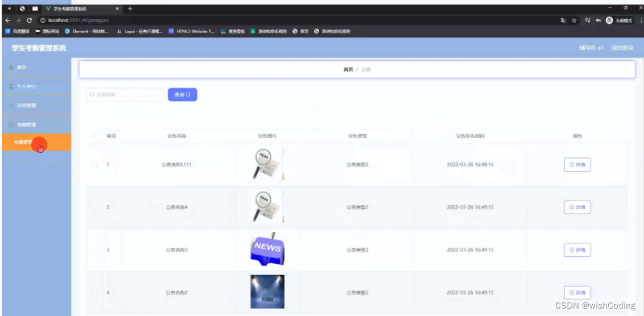Screen dimensions: 644x316
Task: Click the globe icon left of the tab strip
Action: point(22,9)
